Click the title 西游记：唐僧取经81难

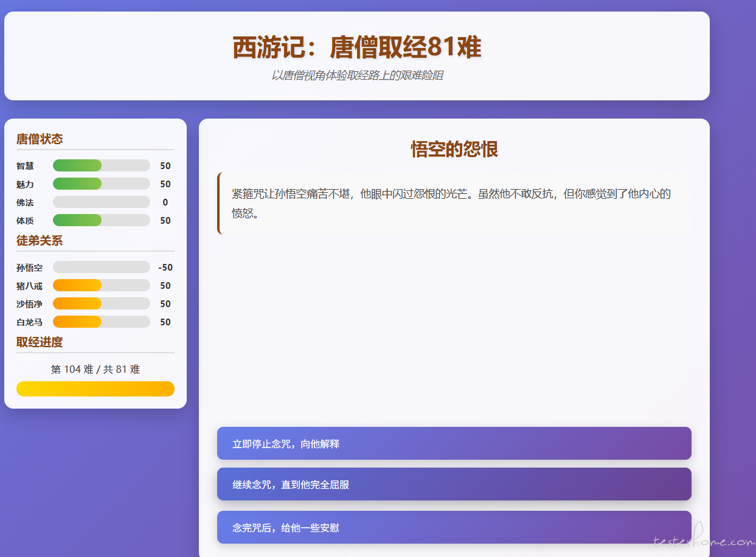click(357, 47)
